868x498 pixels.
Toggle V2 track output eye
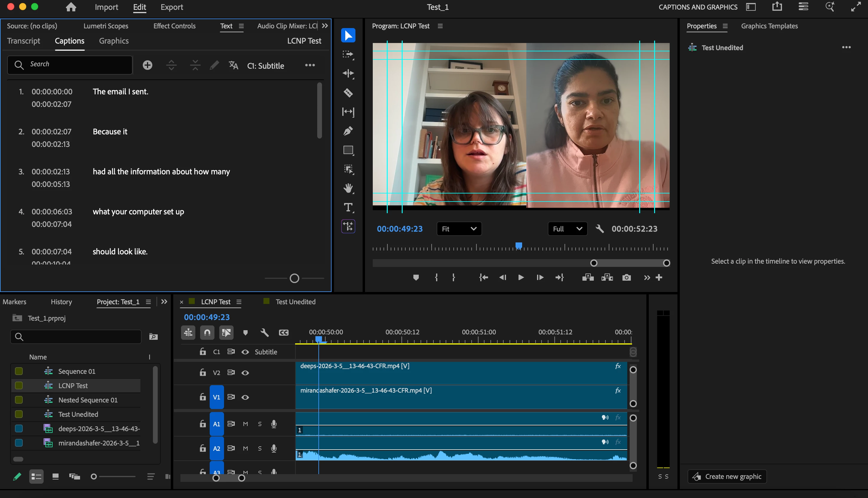245,373
